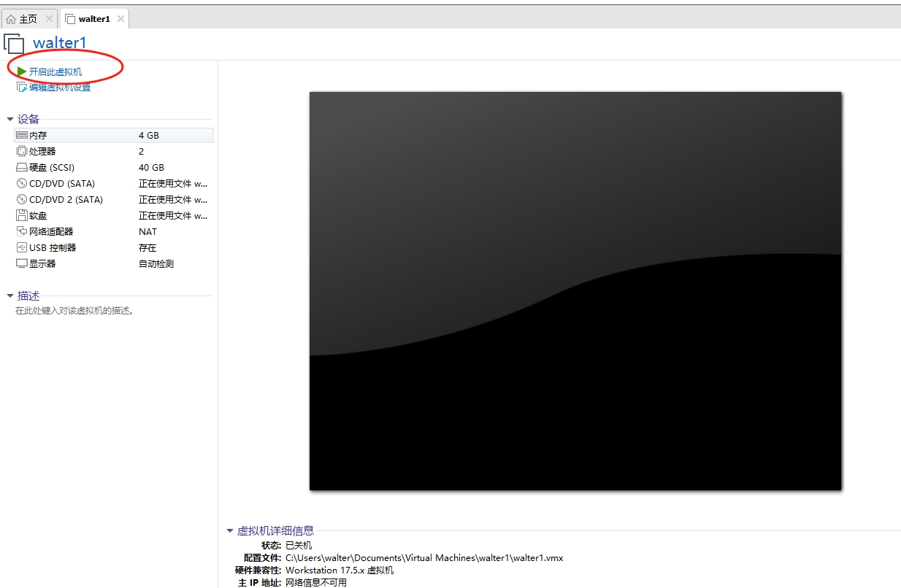Select the display (显示器) device icon
Viewport: 901px width, 588px height.
pos(22,264)
